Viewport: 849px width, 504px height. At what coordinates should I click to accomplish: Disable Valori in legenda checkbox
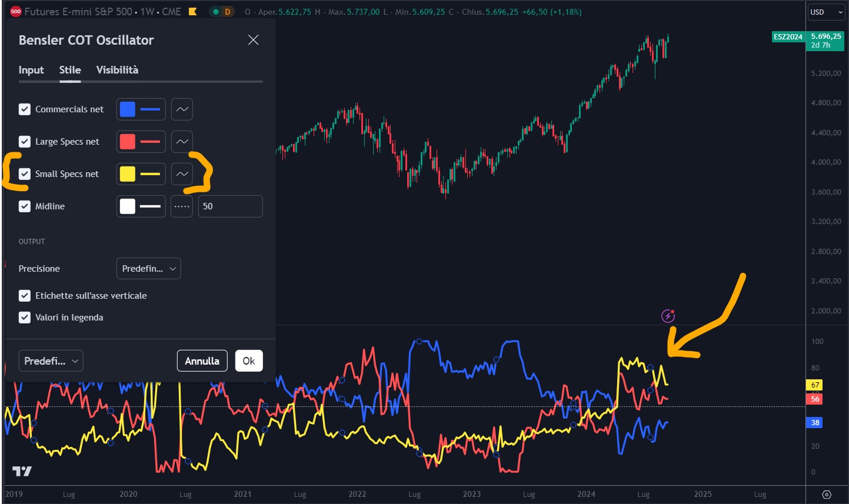(25, 318)
